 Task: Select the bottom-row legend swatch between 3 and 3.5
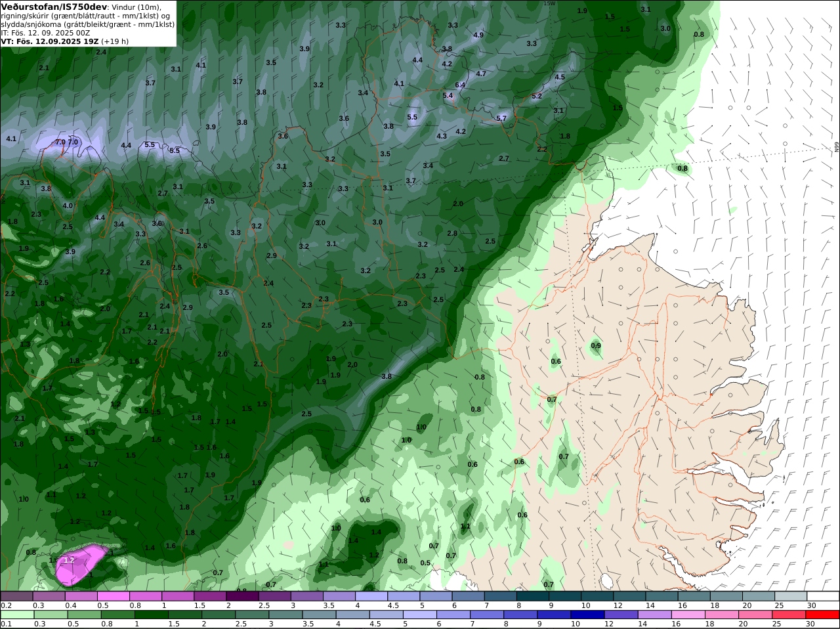(285, 615)
